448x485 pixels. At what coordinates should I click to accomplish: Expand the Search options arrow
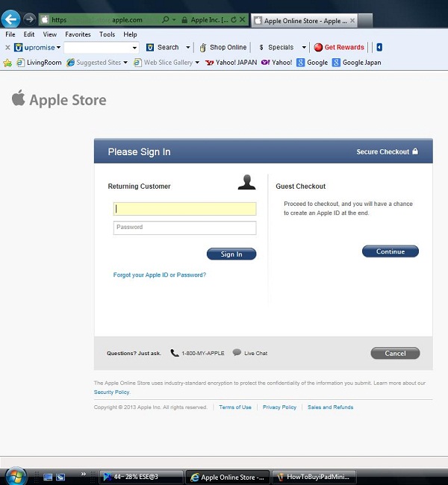pyautogui.click(x=187, y=47)
